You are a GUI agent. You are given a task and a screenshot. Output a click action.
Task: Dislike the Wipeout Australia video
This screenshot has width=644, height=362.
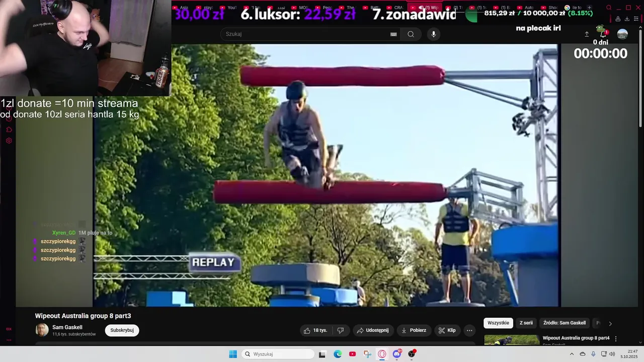[x=341, y=330]
